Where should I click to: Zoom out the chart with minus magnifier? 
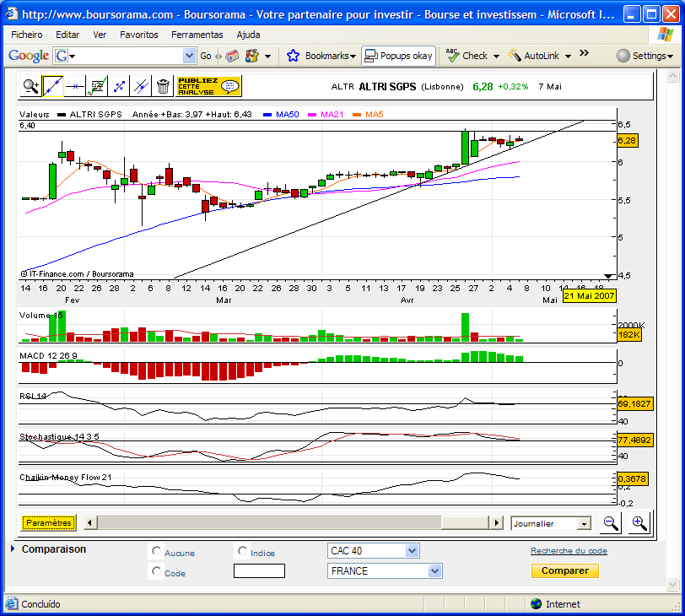point(610,522)
